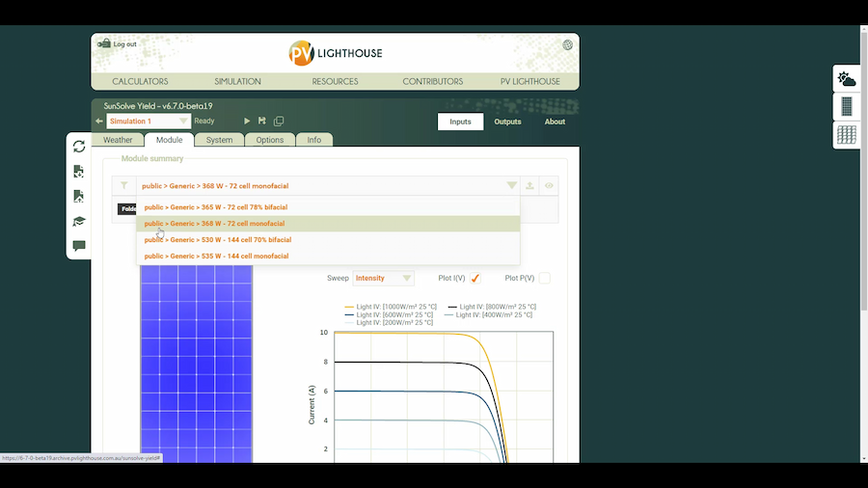This screenshot has height=488, width=868.
Task: Click the I-V curve chart area
Action: click(x=444, y=397)
